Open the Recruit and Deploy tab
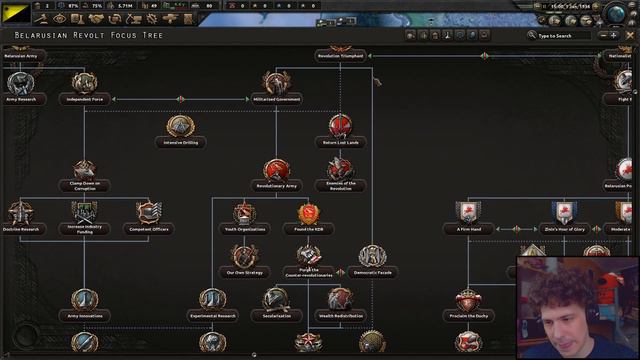Viewport: 640px width, 360px height. [170, 18]
